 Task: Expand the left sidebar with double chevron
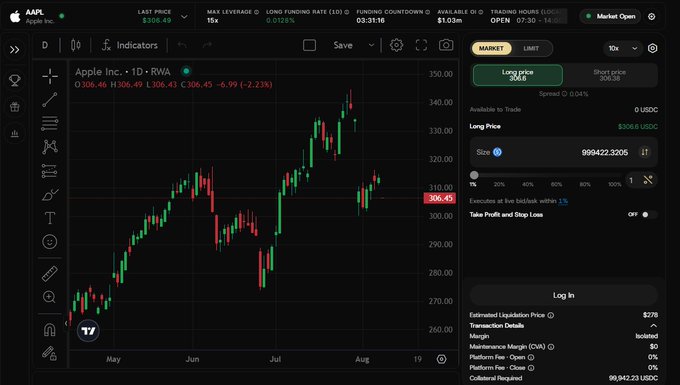point(14,49)
